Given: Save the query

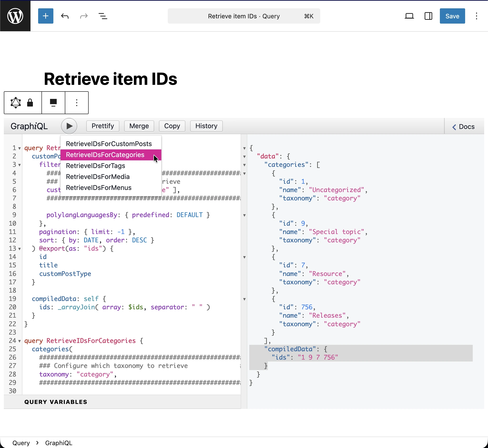Looking at the screenshot, I should (452, 16).
